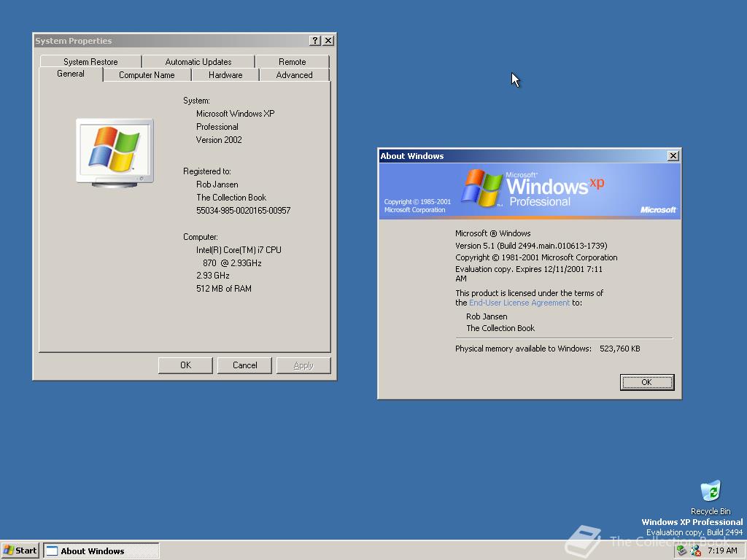
Task: Click the '870 @ 2.93GHz' processor text
Action: click(x=232, y=262)
